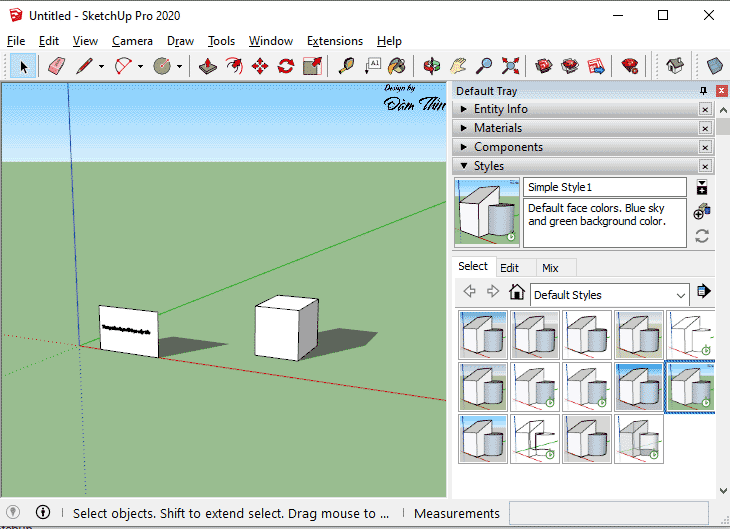Click Send to LayOut icon
The width and height of the screenshot is (730, 529).
(x=596, y=66)
